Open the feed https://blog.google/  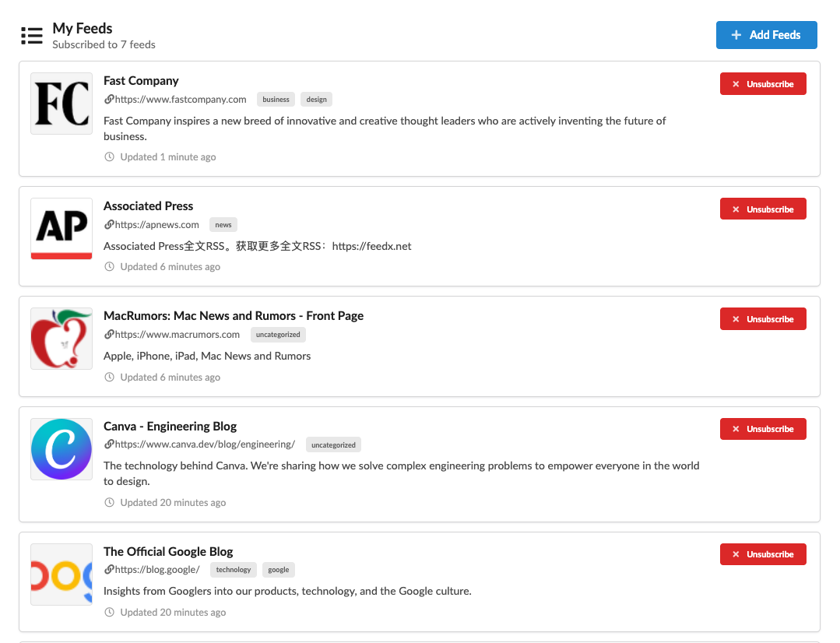tap(156, 569)
